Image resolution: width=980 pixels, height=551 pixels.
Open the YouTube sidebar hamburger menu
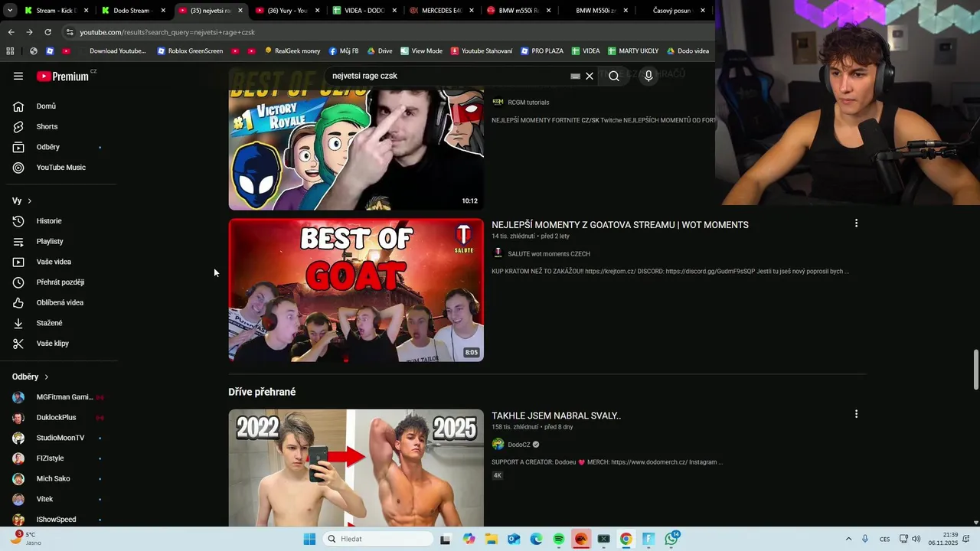coord(18,76)
